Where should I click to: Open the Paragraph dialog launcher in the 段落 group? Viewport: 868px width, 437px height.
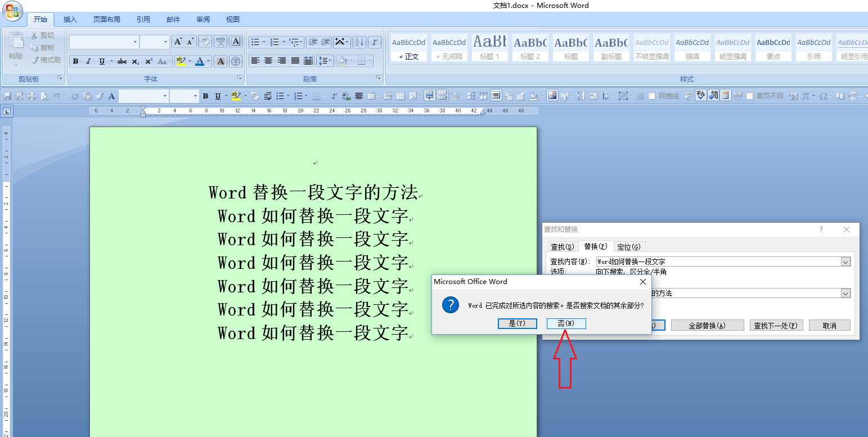point(379,78)
